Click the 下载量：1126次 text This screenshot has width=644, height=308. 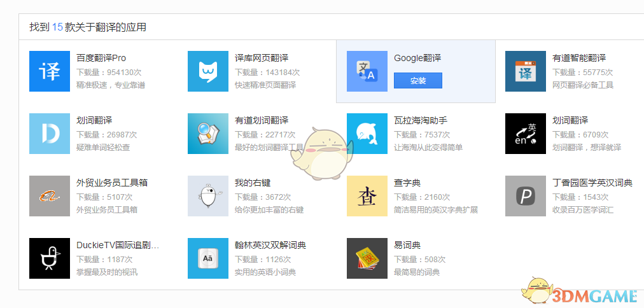coord(263,260)
